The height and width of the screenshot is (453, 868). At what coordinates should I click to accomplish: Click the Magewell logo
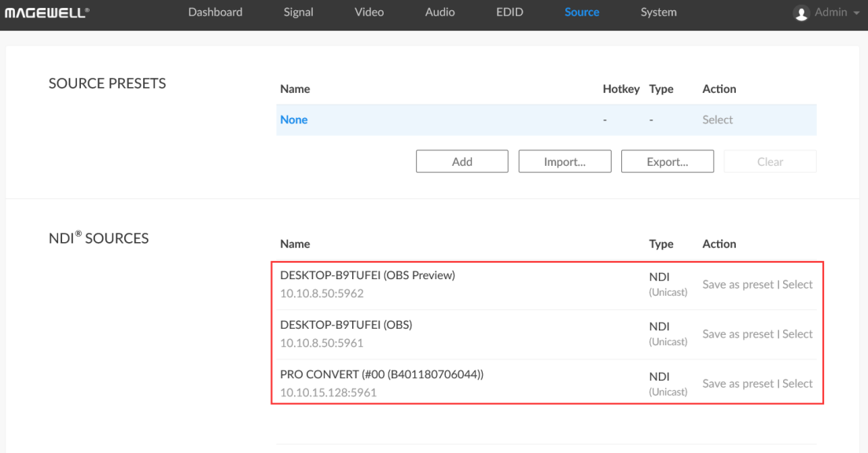47,13
